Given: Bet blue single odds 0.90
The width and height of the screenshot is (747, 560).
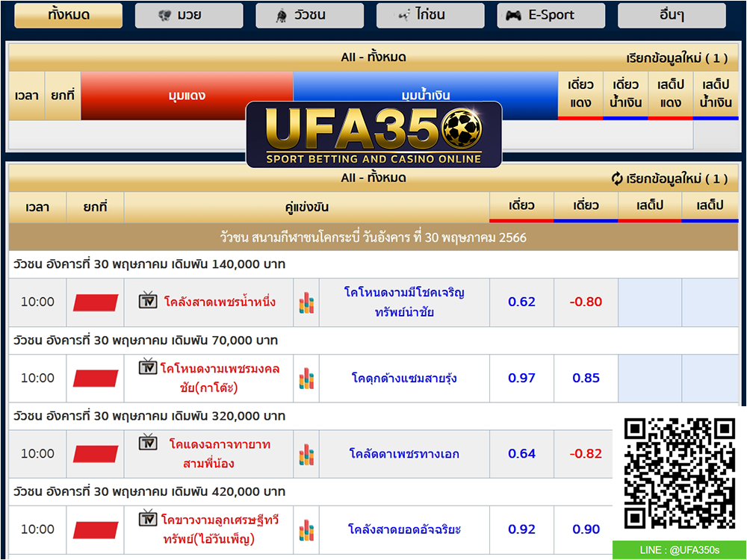Looking at the screenshot, I should pos(586,529).
